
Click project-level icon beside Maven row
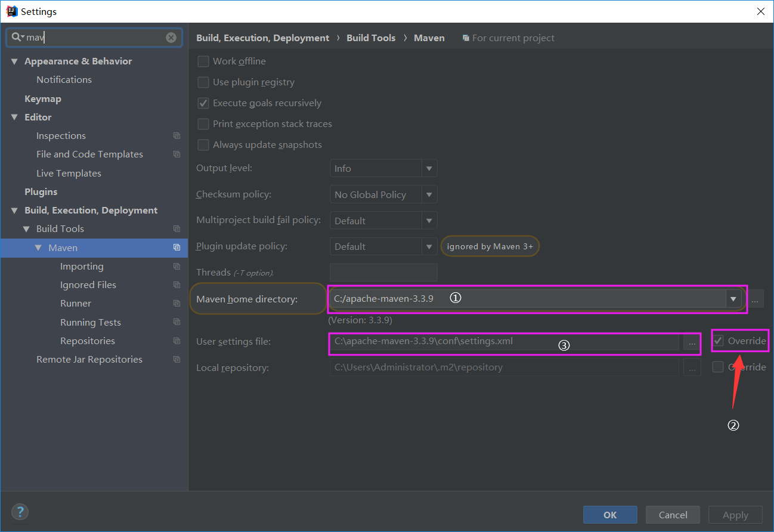tap(177, 248)
